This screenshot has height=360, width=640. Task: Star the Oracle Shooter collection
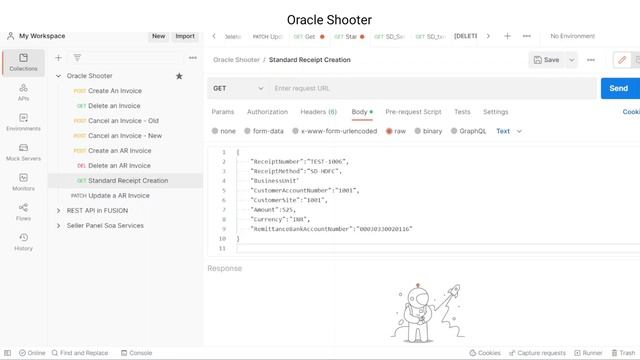179,76
